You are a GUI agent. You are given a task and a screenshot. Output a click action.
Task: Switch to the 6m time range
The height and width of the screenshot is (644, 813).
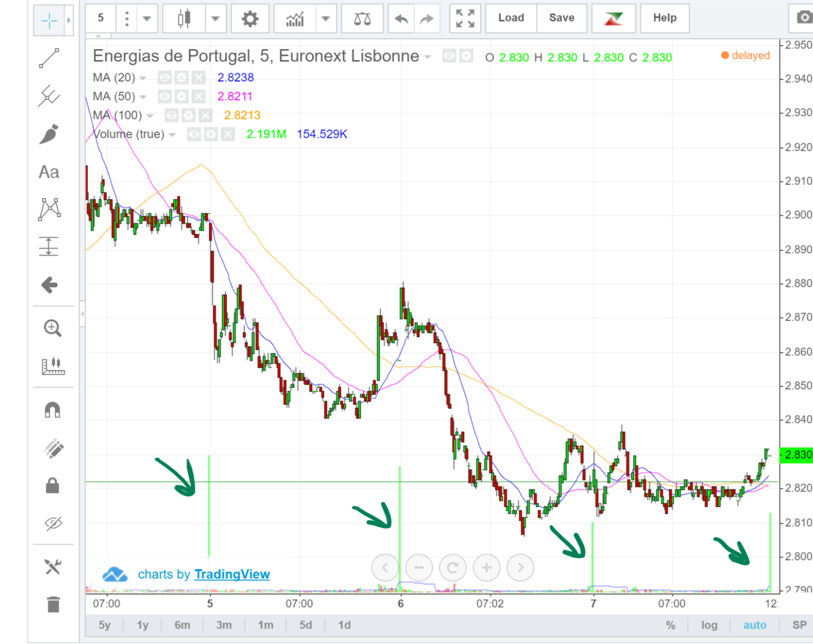pos(182,625)
